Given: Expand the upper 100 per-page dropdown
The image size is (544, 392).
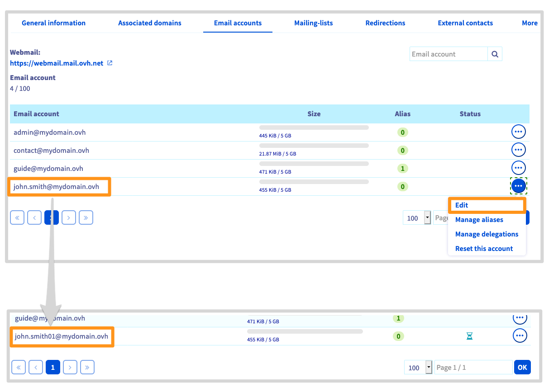Looking at the screenshot, I should 427,218.
